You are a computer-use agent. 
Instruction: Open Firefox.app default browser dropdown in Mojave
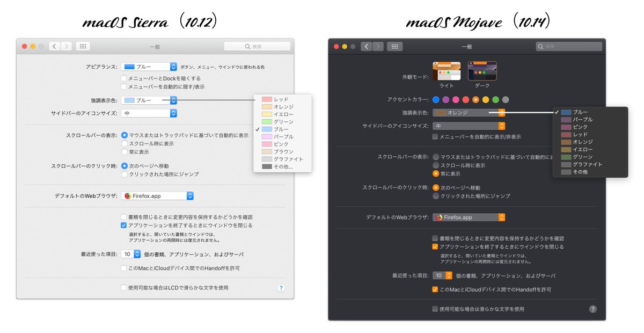(469, 218)
